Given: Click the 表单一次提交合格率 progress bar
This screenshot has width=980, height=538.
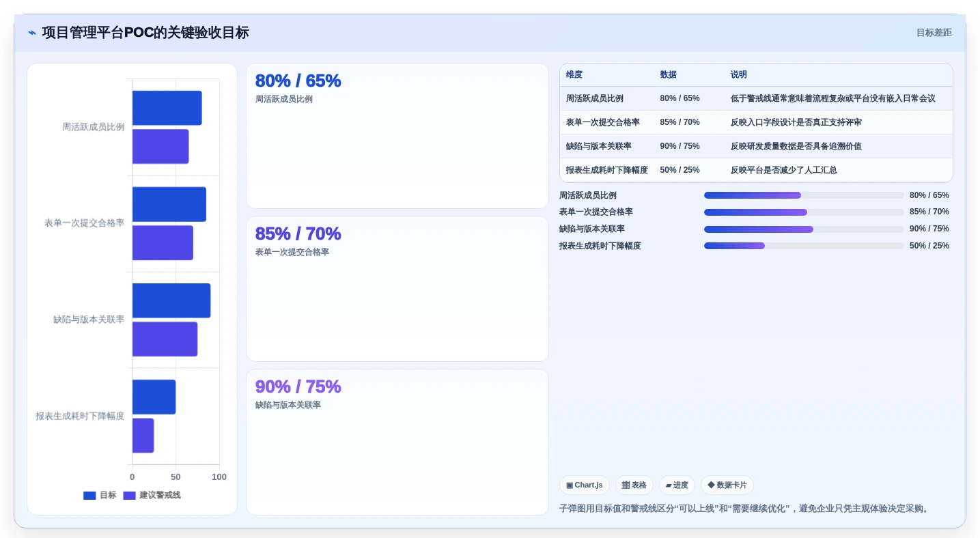Looking at the screenshot, I should (x=804, y=212).
